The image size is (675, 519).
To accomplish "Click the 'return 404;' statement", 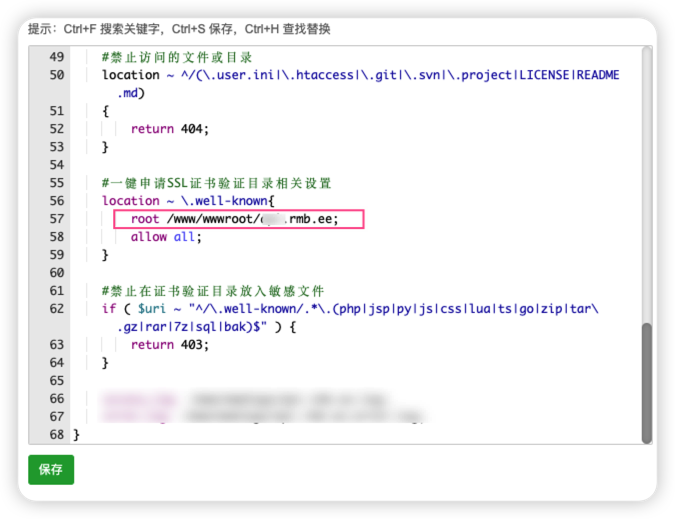I will click(170, 129).
